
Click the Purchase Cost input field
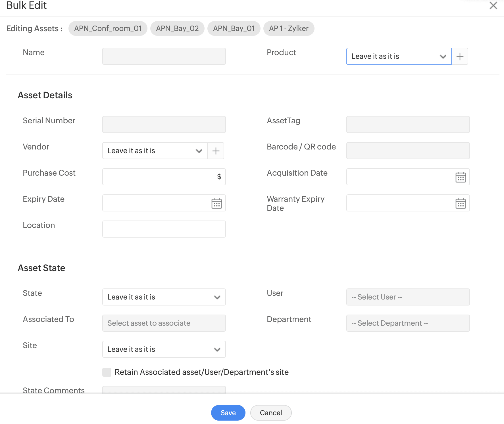159,177
